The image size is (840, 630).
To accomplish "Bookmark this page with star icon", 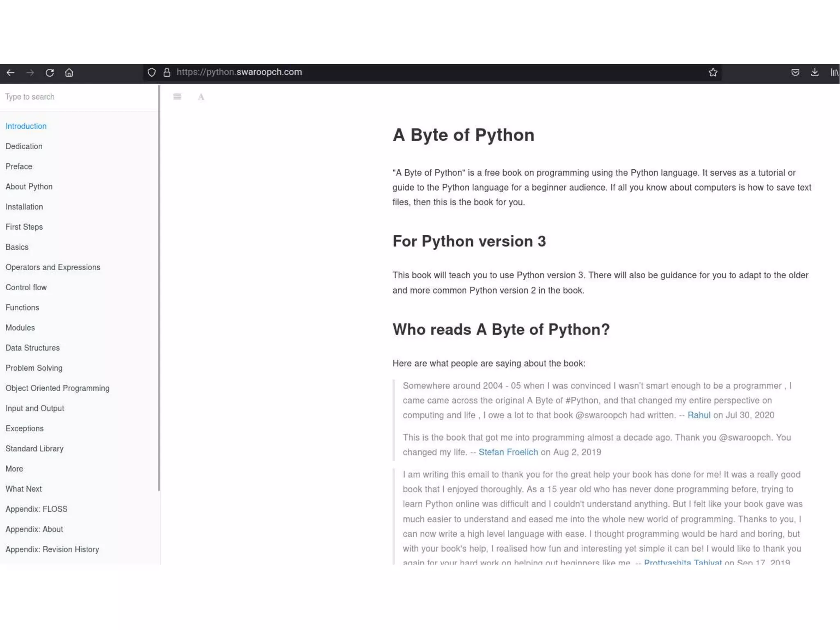I will (713, 73).
